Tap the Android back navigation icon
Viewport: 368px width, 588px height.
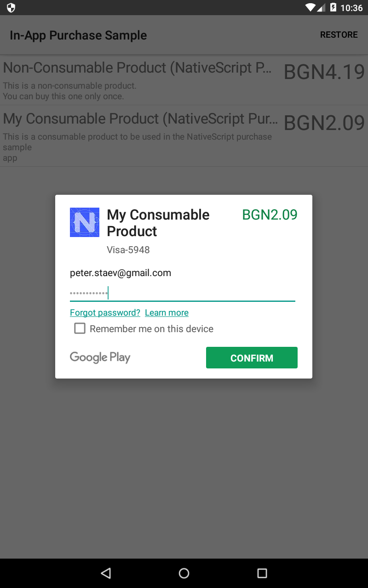point(106,573)
